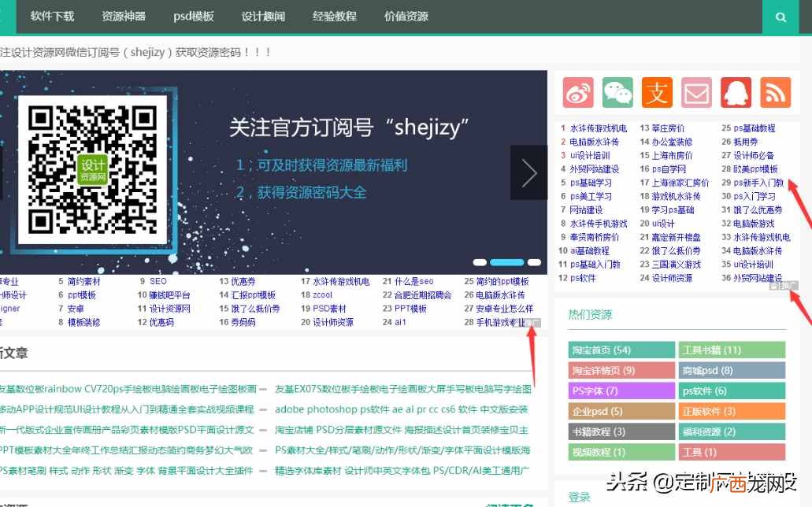Open the ps基础教程 link numbered 25

pos(754,128)
